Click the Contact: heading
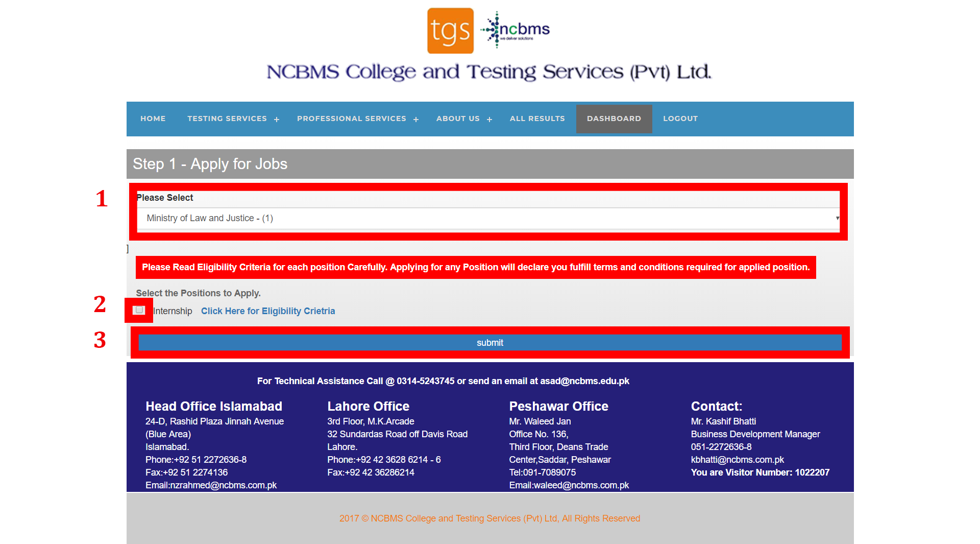The image size is (980, 544). (717, 406)
